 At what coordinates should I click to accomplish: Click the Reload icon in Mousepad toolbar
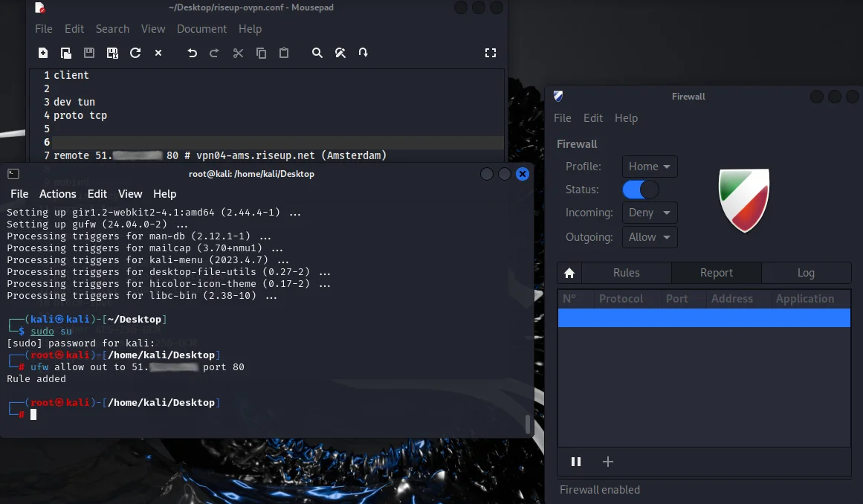(x=135, y=53)
